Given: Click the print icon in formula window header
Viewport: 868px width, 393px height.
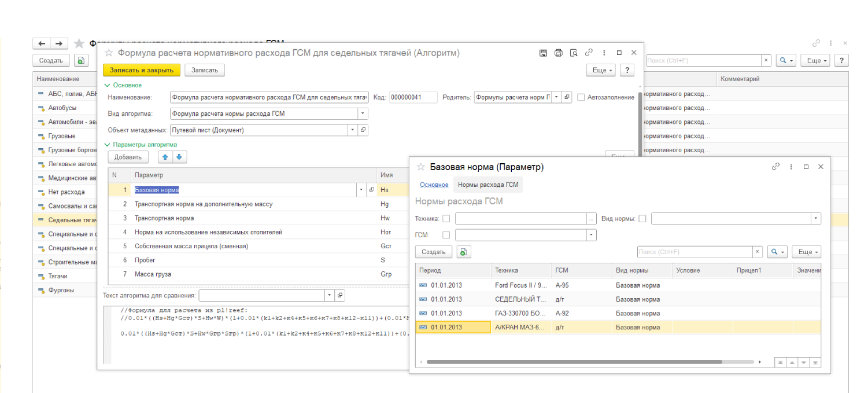Looking at the screenshot, I should pos(558,53).
